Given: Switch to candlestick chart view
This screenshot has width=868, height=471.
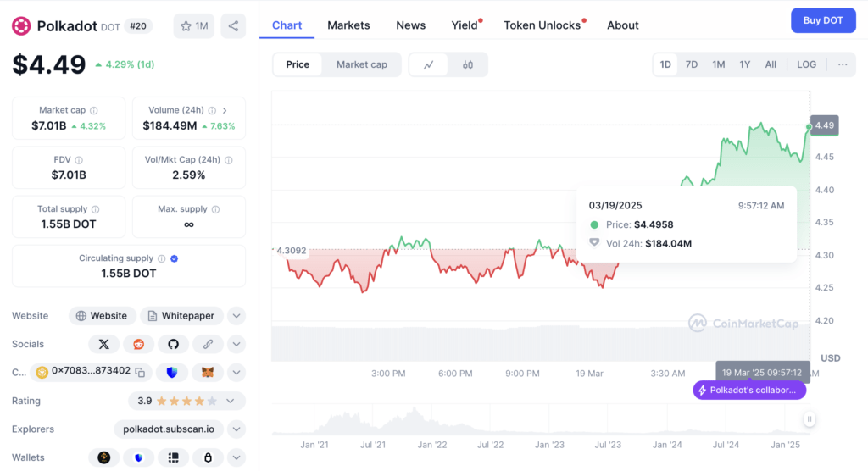Looking at the screenshot, I should [x=468, y=64].
